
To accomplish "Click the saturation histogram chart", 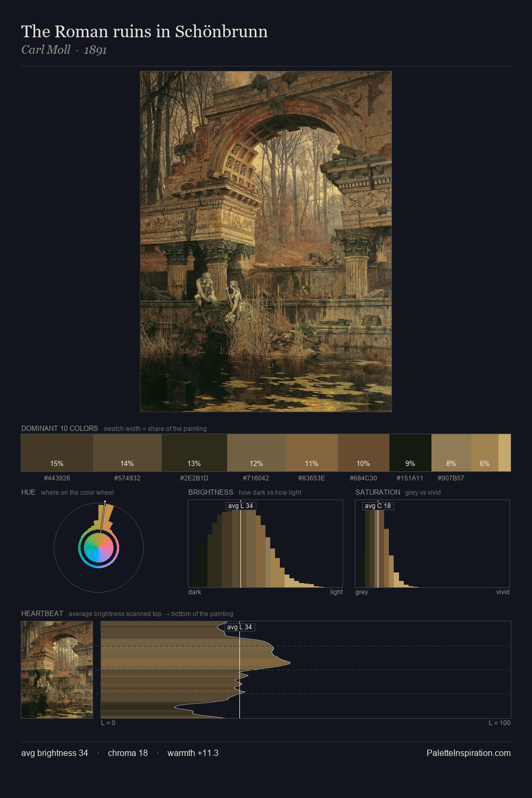I will tap(433, 544).
